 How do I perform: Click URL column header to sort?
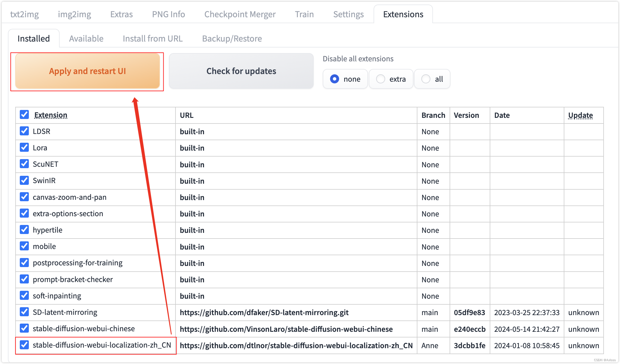coord(186,114)
